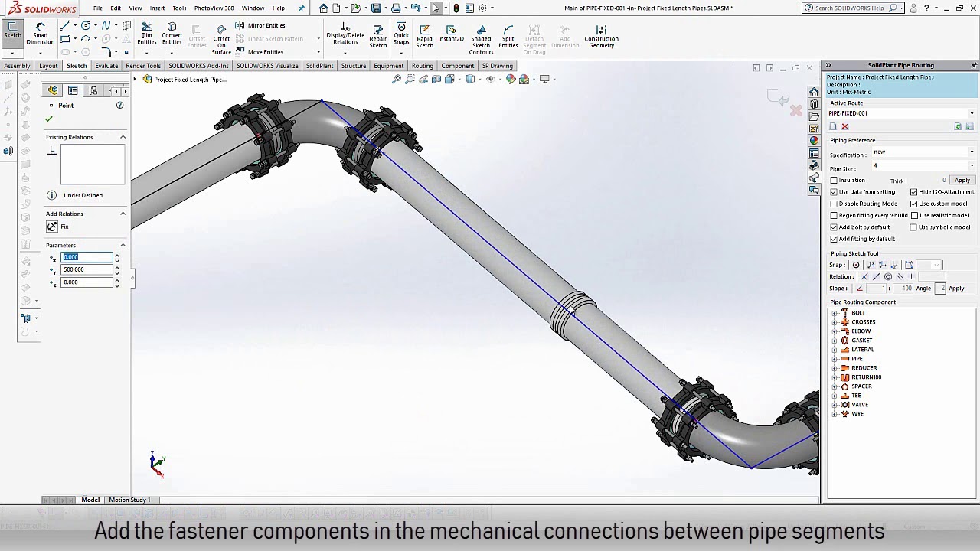Switch to the Evaluate tab
This screenshot has width=980, height=551.
106,66
